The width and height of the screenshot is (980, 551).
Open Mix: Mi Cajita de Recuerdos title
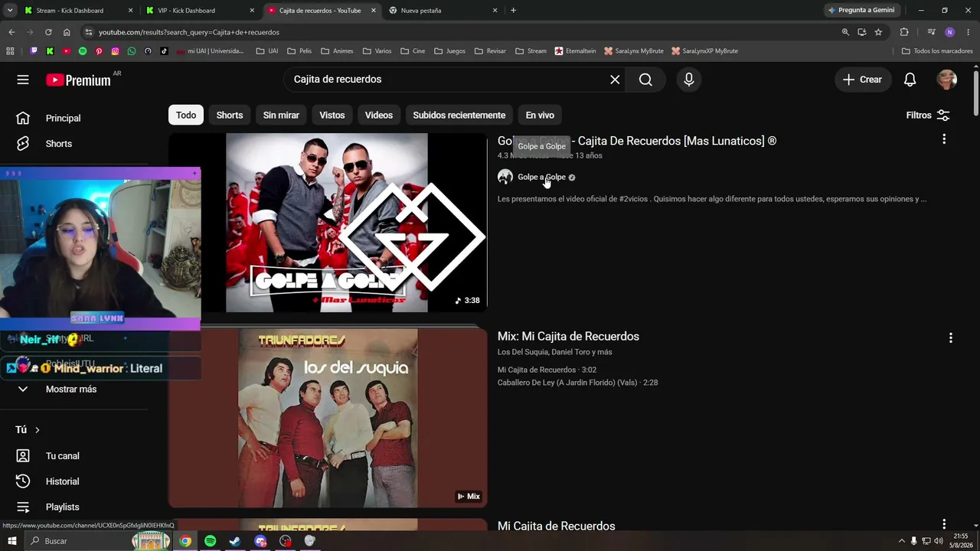[568, 337]
